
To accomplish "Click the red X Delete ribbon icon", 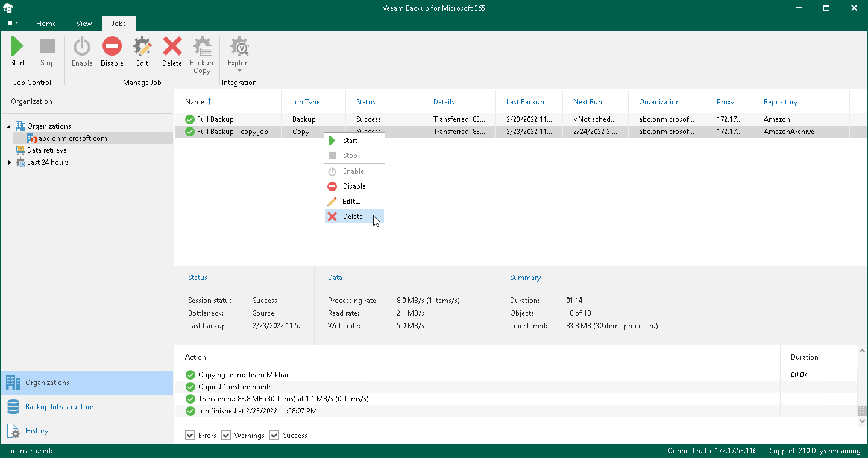I will tap(172, 47).
